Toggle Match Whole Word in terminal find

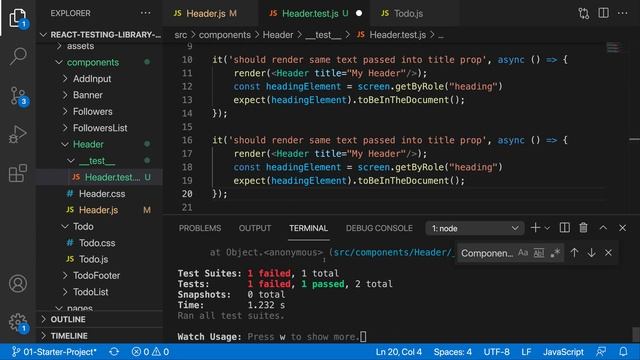click(539, 253)
